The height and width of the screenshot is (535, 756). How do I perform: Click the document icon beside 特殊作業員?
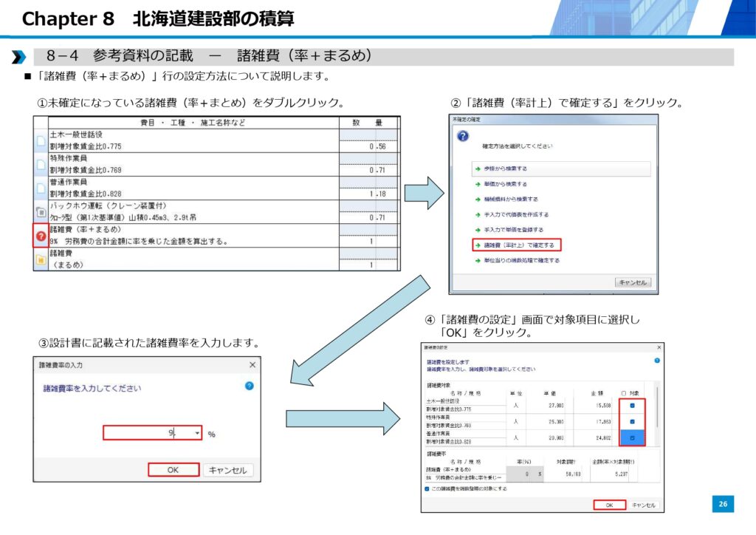point(41,165)
